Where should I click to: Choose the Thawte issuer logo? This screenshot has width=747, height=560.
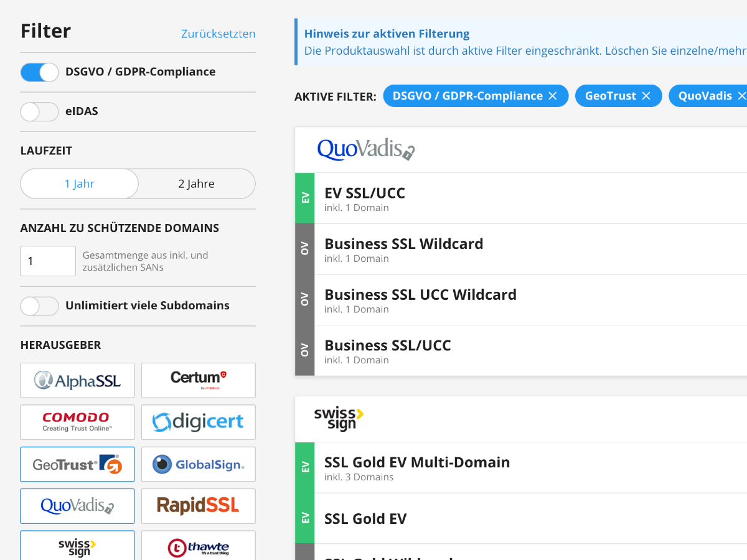click(x=198, y=546)
